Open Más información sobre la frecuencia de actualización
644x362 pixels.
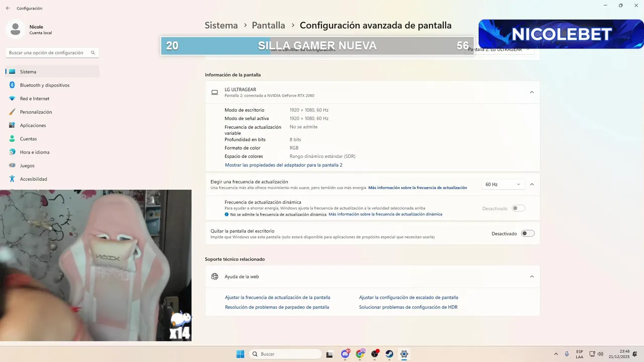tap(418, 188)
